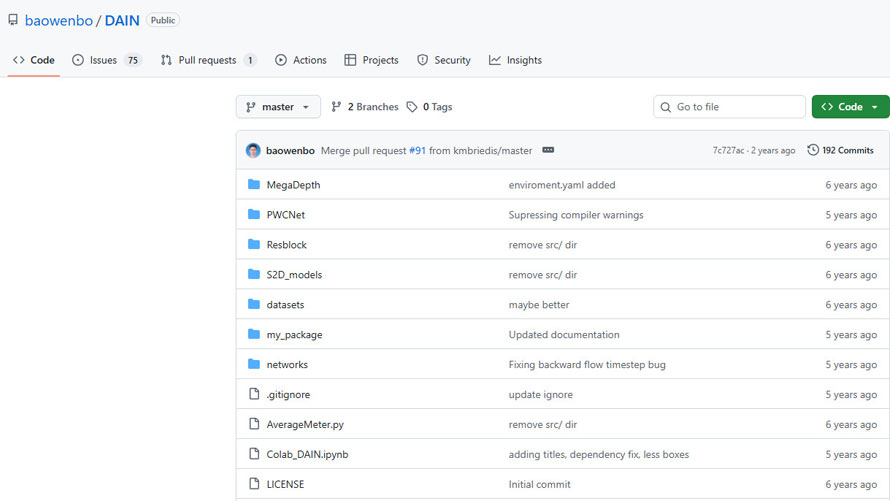Click the MegaDepth folder icon
This screenshot has height=501, width=890.
[254, 185]
